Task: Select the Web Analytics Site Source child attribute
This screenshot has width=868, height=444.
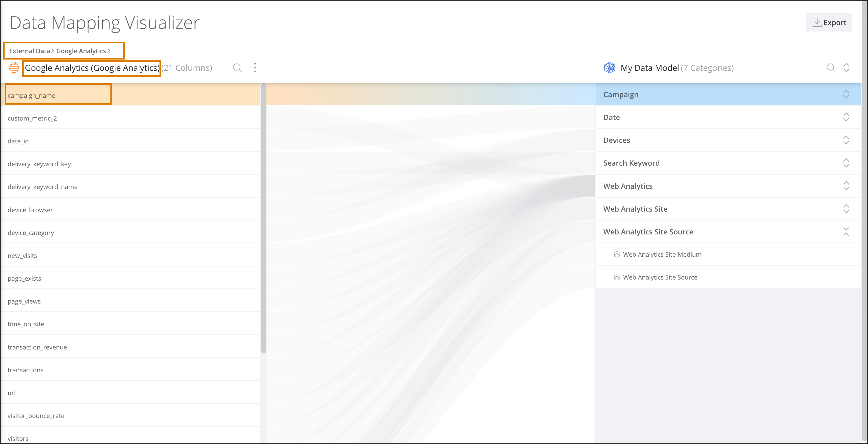Action: click(x=728, y=277)
